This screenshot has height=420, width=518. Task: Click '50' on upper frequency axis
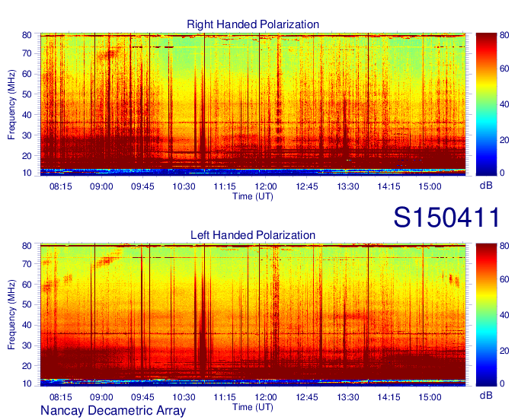(27, 94)
